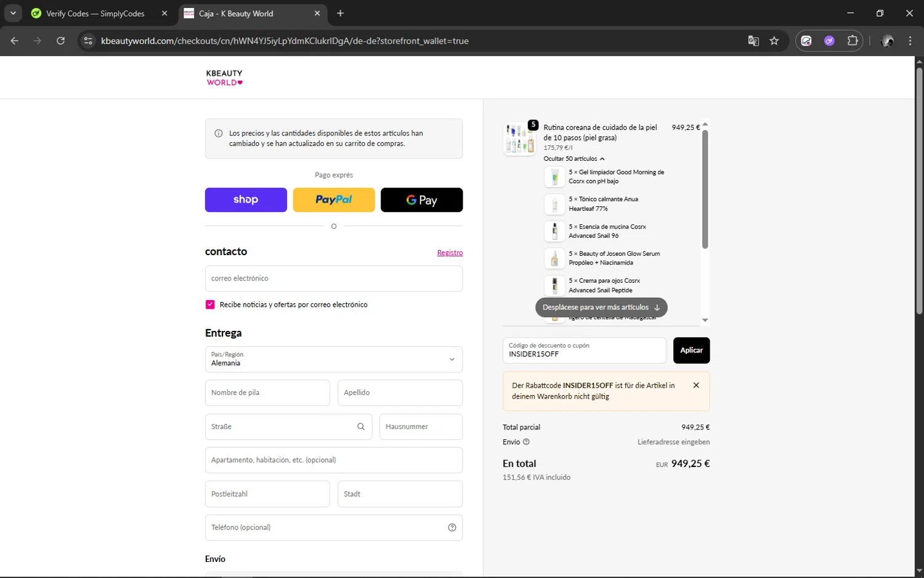Click the purple extension icon in toolbar
Image resolution: width=924 pixels, height=578 pixels.
click(829, 41)
